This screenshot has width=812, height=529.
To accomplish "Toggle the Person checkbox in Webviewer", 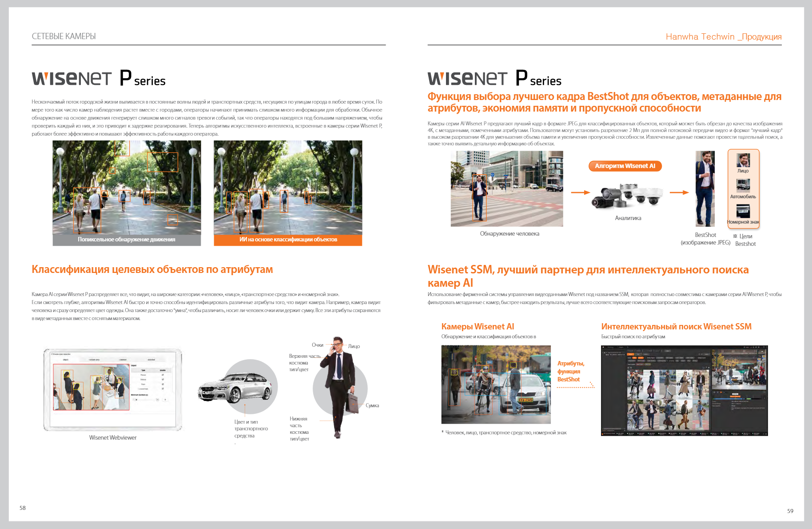I will (163, 375).
